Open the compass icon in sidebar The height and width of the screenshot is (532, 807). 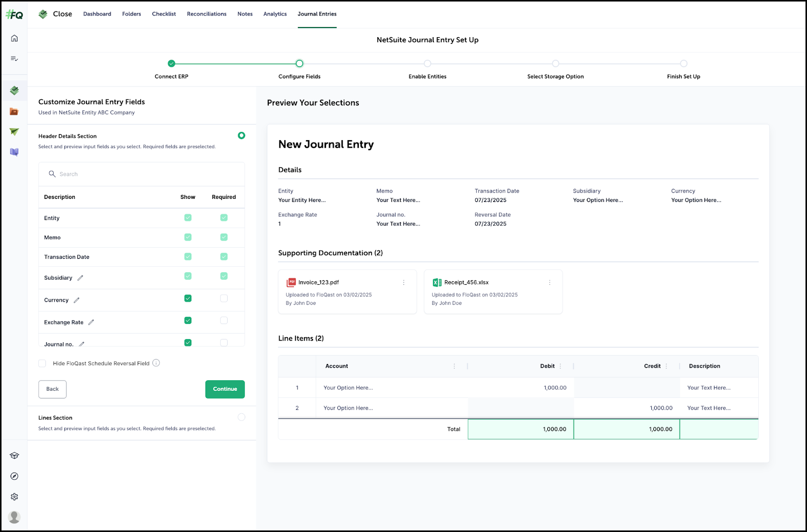coord(15,476)
